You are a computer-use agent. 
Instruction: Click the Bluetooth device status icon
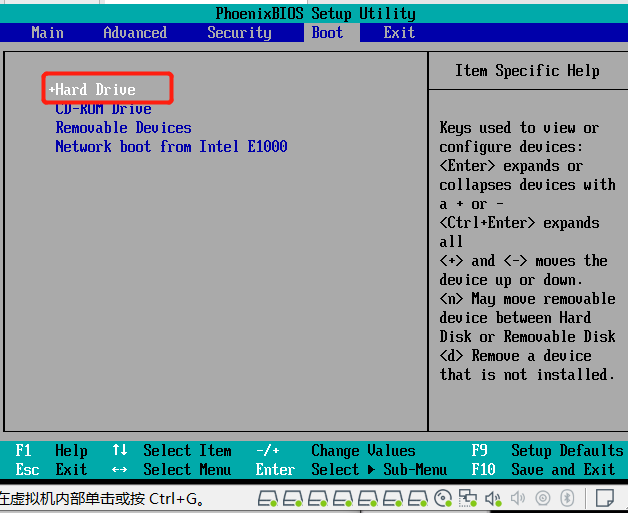tap(567, 498)
